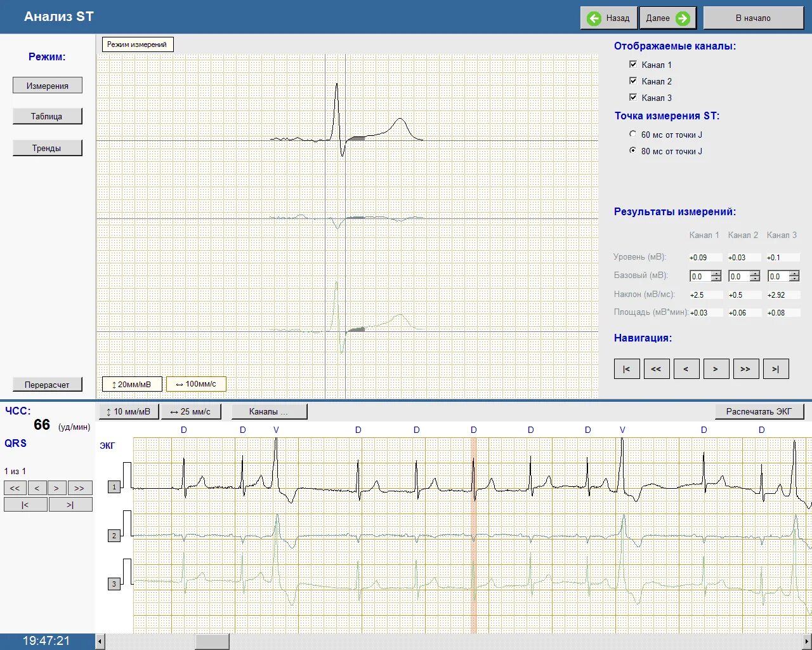This screenshot has width=812, height=650.
Task: Step forward with > in Навигация
Action: point(716,369)
